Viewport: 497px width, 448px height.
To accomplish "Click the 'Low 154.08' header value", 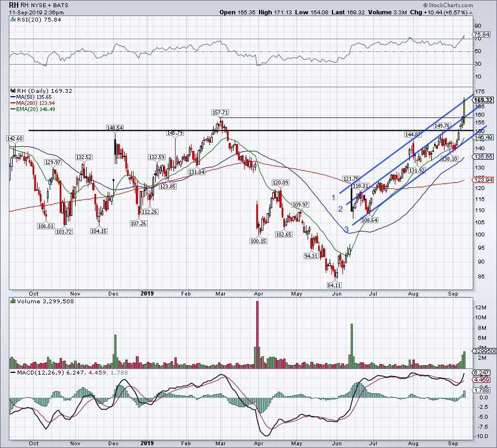I will pyautogui.click(x=312, y=13).
